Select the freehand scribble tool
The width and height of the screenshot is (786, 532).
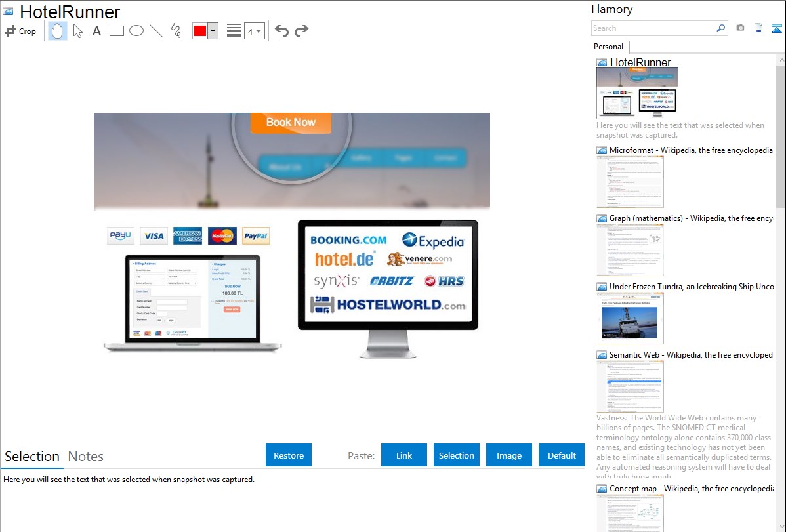point(176,31)
